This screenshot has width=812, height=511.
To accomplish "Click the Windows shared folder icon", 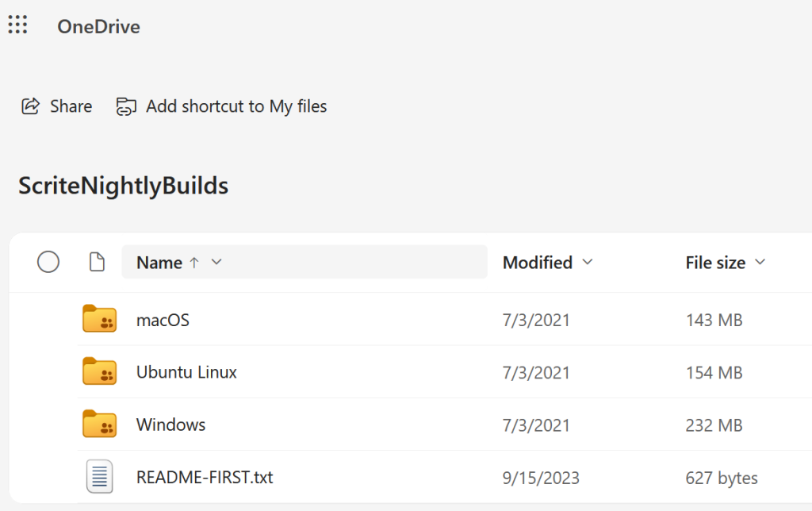I will [99, 424].
